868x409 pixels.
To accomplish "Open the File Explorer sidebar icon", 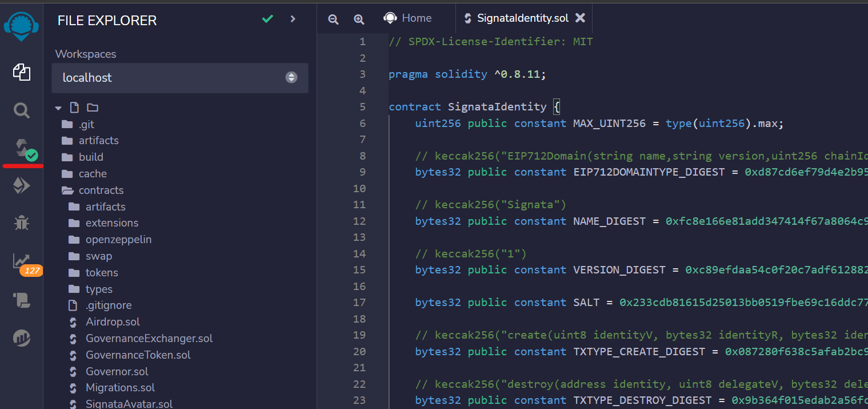I will pos(22,72).
